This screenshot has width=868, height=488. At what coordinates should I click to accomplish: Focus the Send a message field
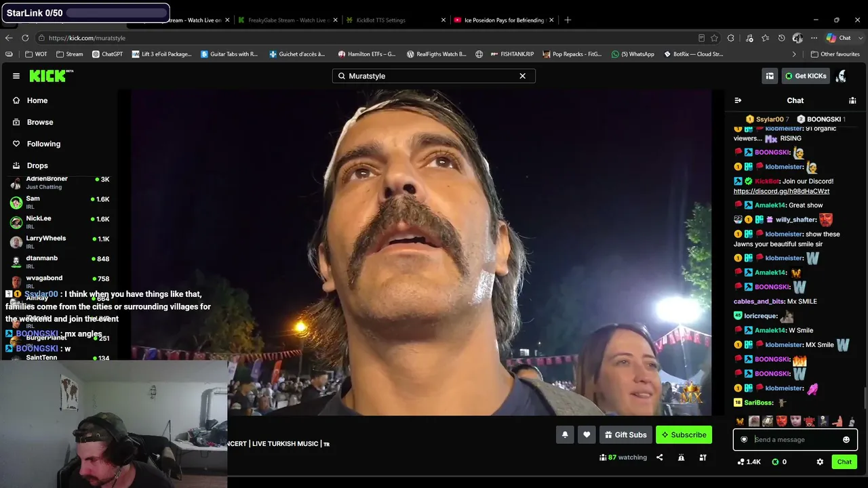click(795, 440)
